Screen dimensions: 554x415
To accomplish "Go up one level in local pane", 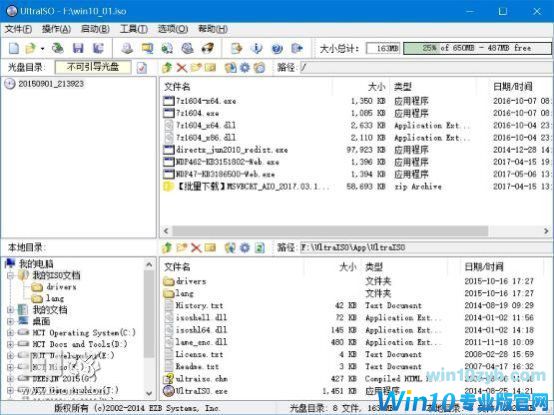I will pyautogui.click(x=167, y=247).
